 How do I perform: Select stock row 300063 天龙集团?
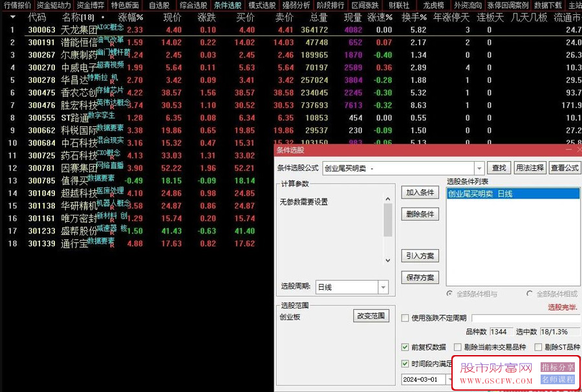pos(291,30)
